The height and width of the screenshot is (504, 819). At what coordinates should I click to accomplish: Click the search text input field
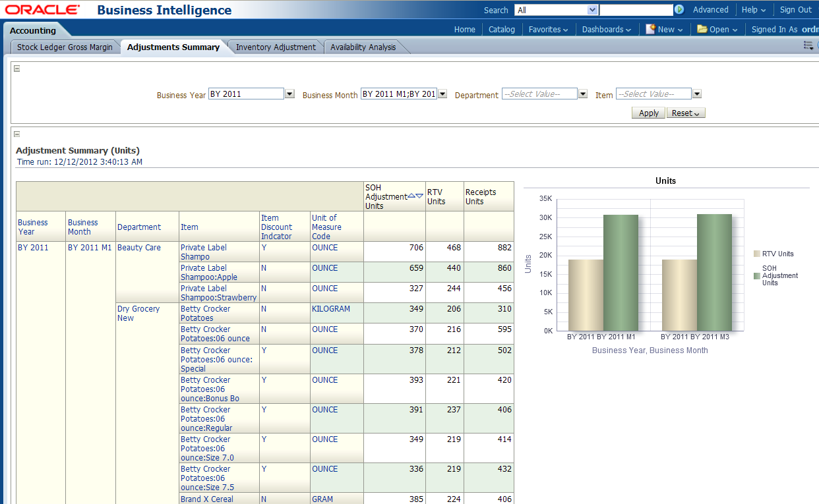[635, 10]
